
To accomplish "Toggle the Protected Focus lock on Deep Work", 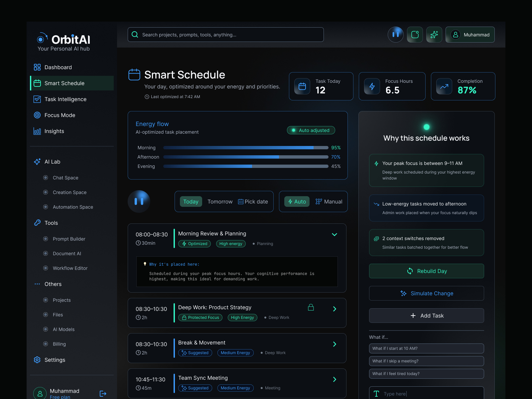I will (311, 308).
